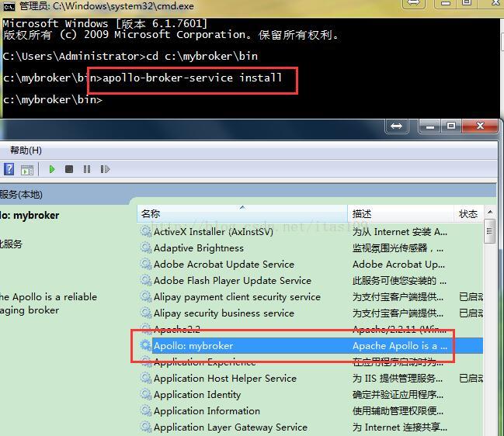
Task: Click gear icon beside Application Layer Gateway Service
Action: pos(146,427)
